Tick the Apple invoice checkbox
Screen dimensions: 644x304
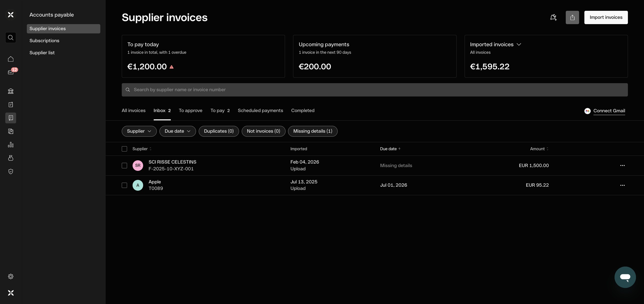pos(124,185)
